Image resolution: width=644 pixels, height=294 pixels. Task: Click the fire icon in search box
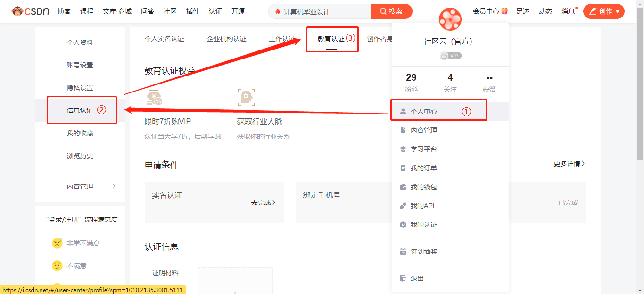278,11
